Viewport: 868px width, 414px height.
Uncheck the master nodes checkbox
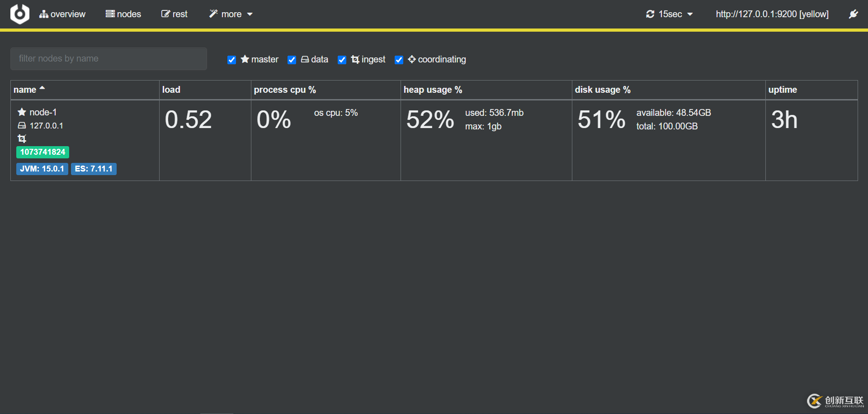pos(231,60)
